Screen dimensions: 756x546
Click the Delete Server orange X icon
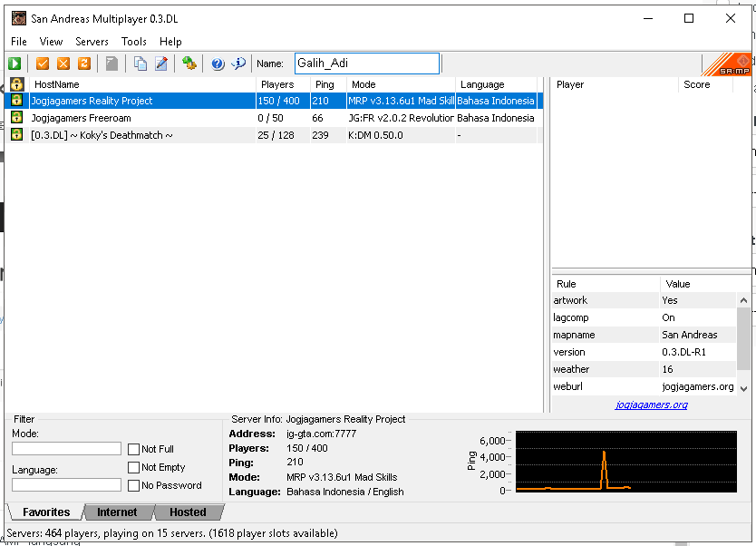63,63
